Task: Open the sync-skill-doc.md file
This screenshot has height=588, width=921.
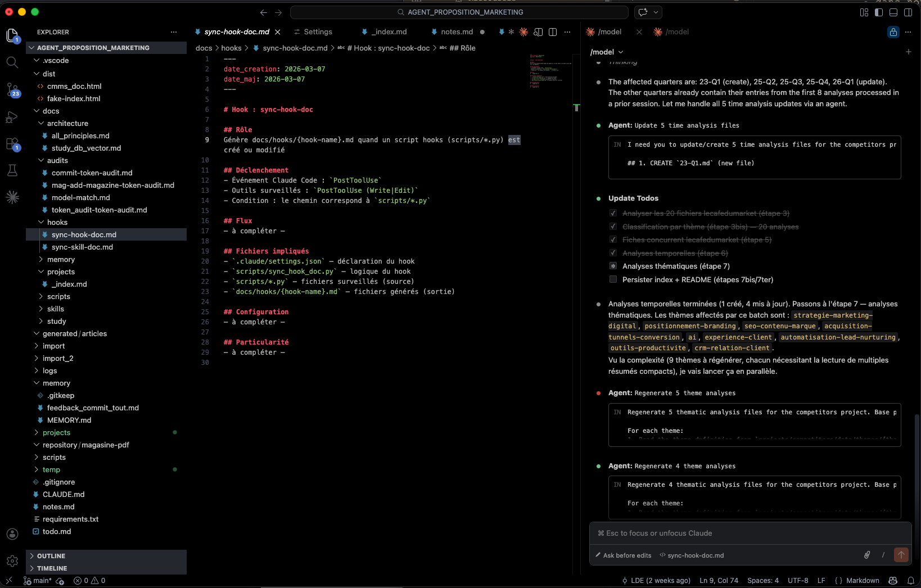Action: 82,247
